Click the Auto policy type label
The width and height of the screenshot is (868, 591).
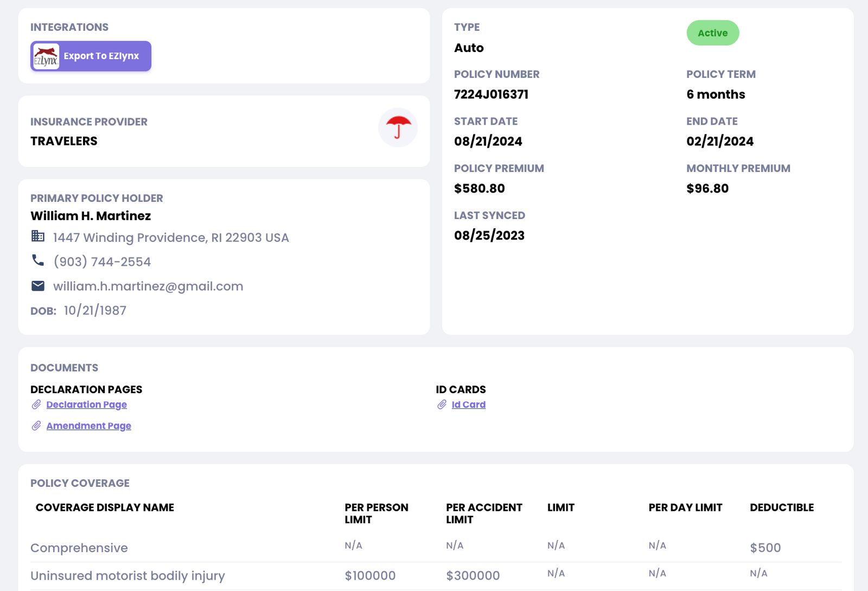[468, 48]
